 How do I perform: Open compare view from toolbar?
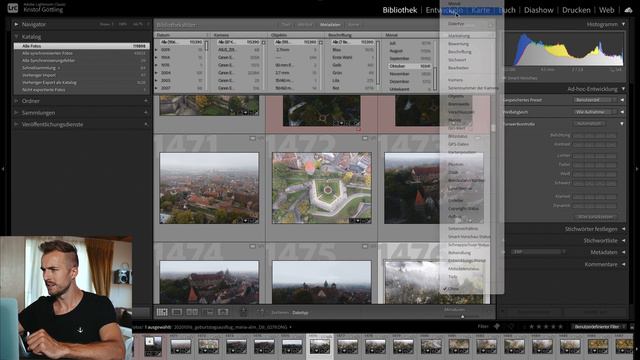[x=192, y=312]
